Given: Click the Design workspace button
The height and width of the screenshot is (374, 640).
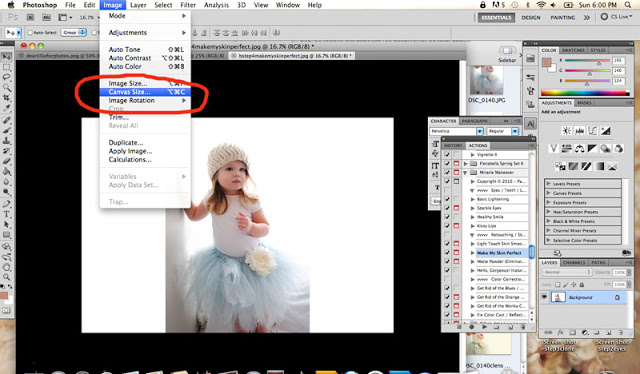Looking at the screenshot, I should click(531, 18).
